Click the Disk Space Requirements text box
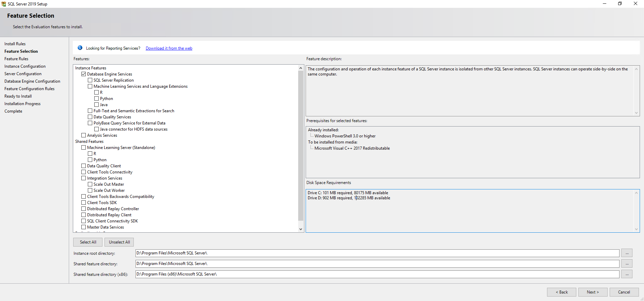The width and height of the screenshot is (644, 301). 472,211
